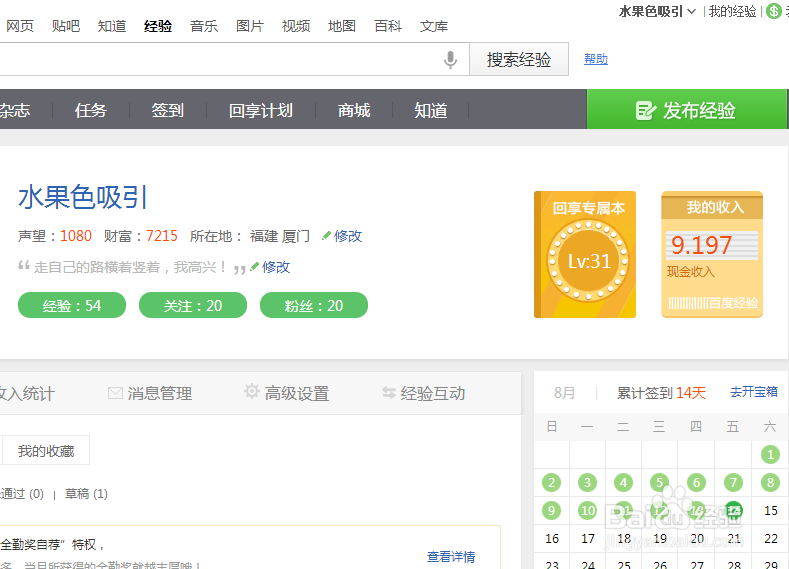Open the 音乐 navigation link
Viewport: 789px width, 569px height.
click(204, 26)
